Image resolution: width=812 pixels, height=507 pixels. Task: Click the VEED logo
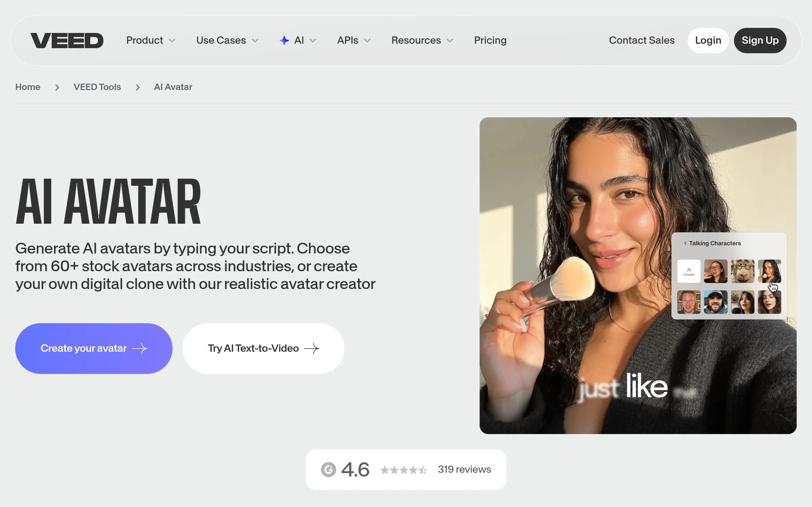point(67,41)
